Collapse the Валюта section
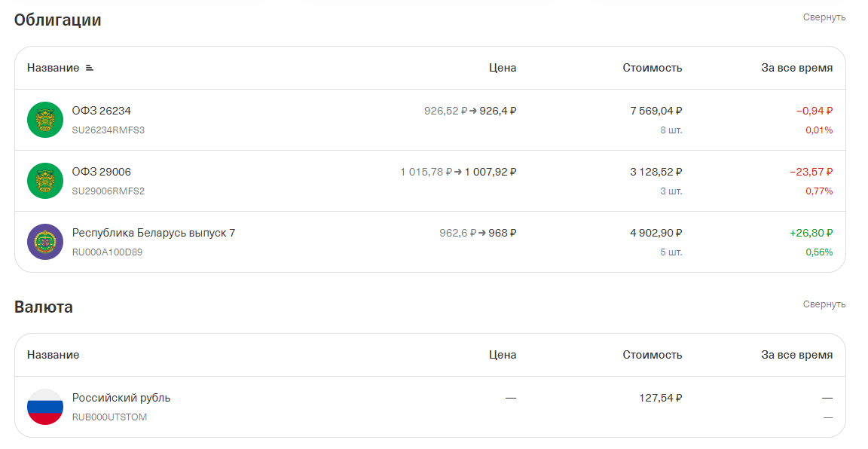This screenshot has width=868, height=449. pos(824,304)
